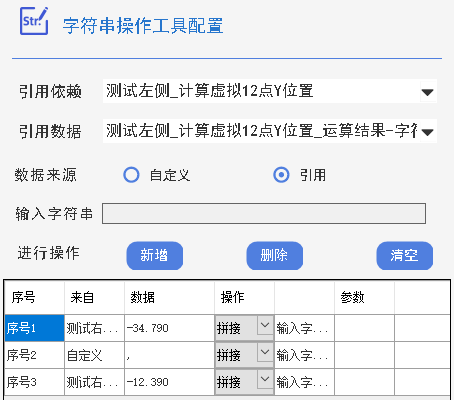The height and width of the screenshot is (400, 454).
Task: Click the 来自 column header
Action: tap(94, 297)
